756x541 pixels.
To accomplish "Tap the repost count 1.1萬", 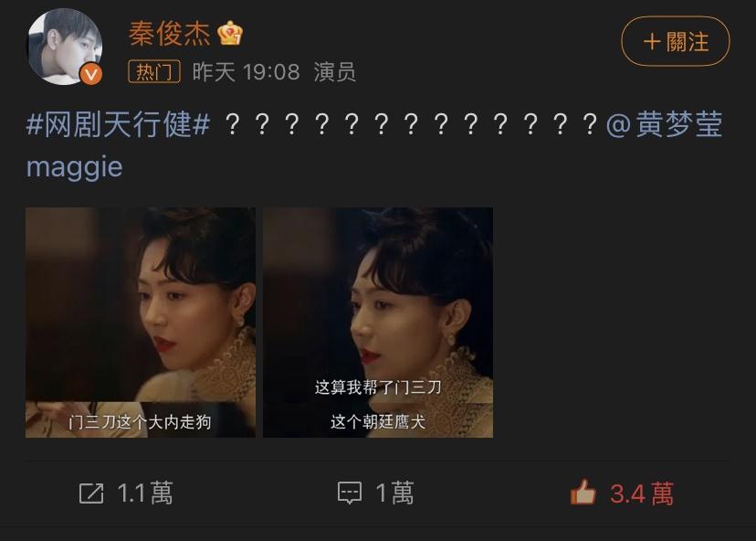I will [x=145, y=493].
